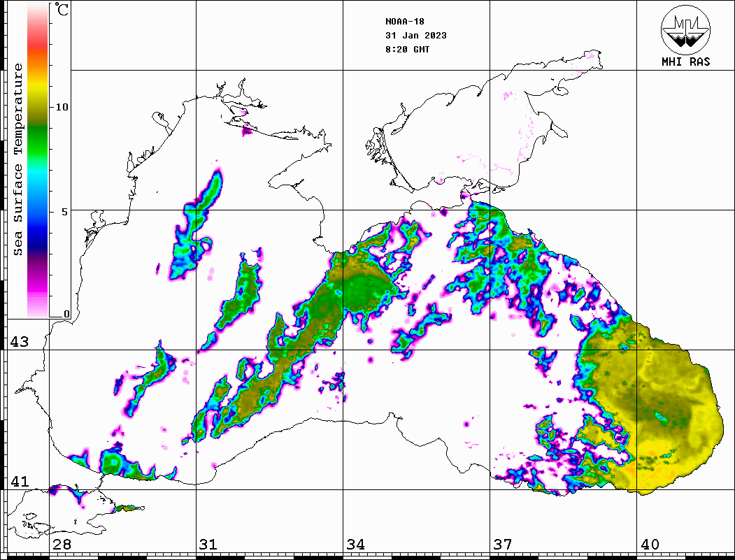Click longitude label "34"
Screen dimensions: 735x560
pyautogui.click(x=355, y=545)
